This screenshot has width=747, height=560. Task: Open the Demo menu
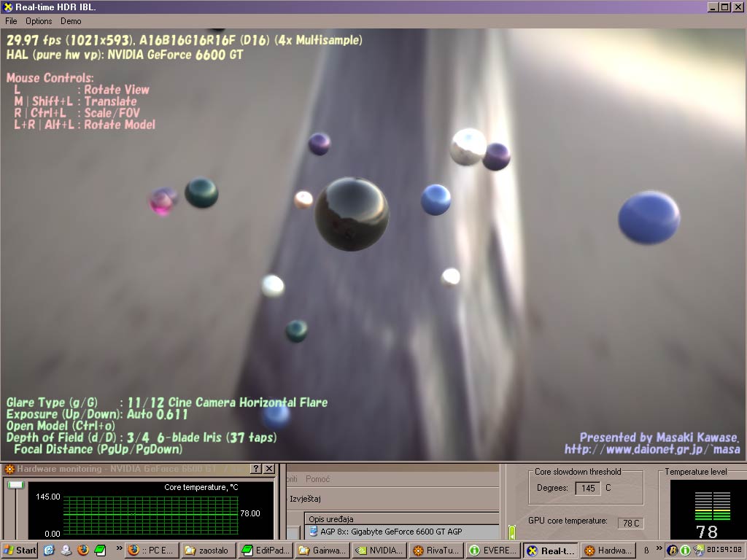[x=71, y=21]
